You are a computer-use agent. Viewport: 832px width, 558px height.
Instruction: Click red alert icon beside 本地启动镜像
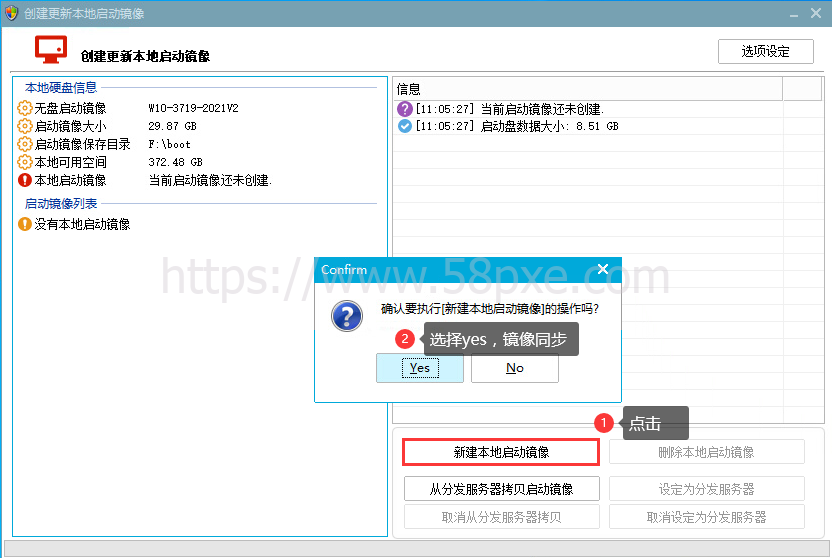[x=24, y=180]
